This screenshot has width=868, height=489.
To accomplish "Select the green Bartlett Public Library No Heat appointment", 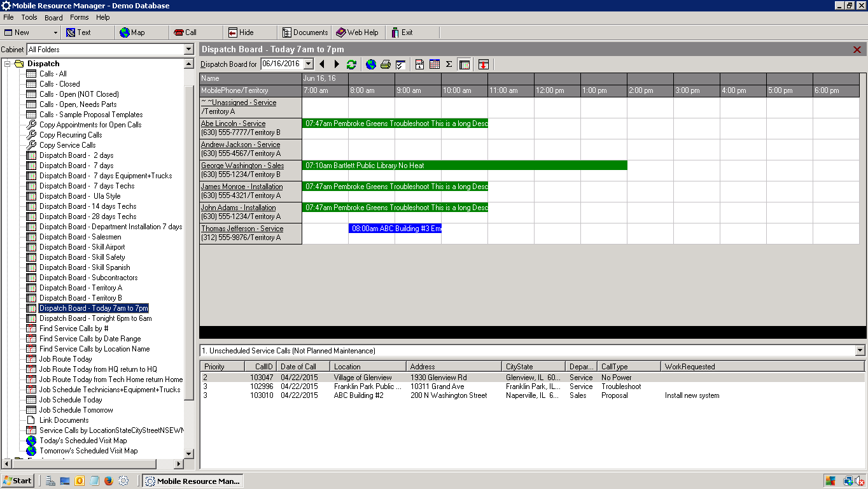I will point(465,166).
